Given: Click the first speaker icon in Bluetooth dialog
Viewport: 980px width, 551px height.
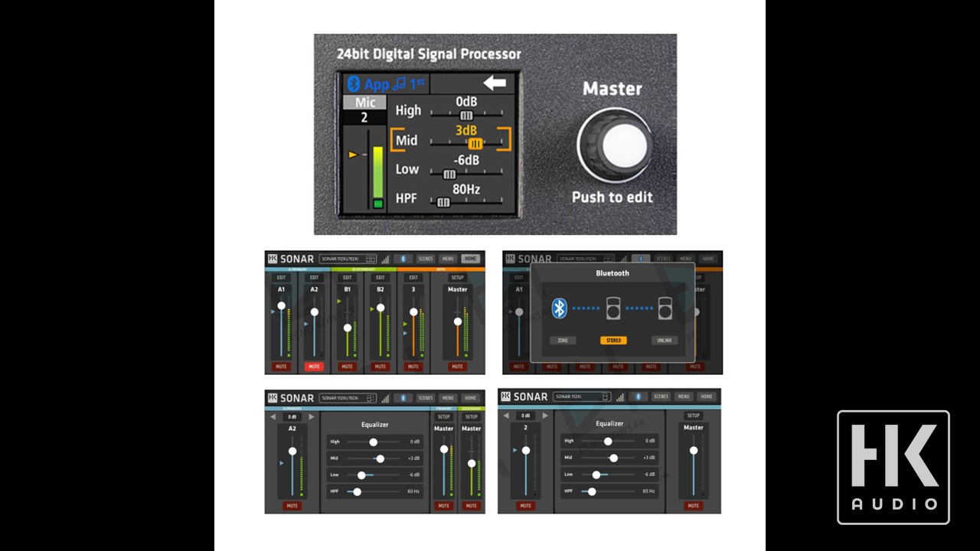Looking at the screenshot, I should [614, 308].
